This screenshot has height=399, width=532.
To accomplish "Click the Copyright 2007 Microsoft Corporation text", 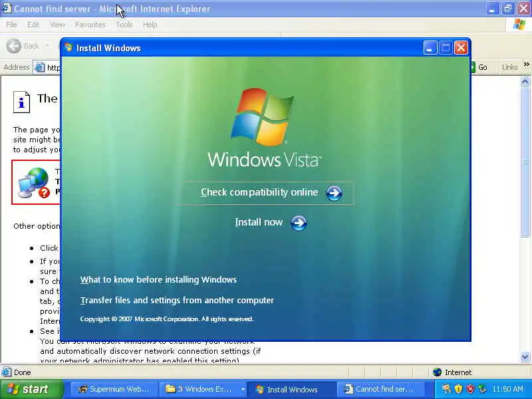I will pyautogui.click(x=167, y=319).
